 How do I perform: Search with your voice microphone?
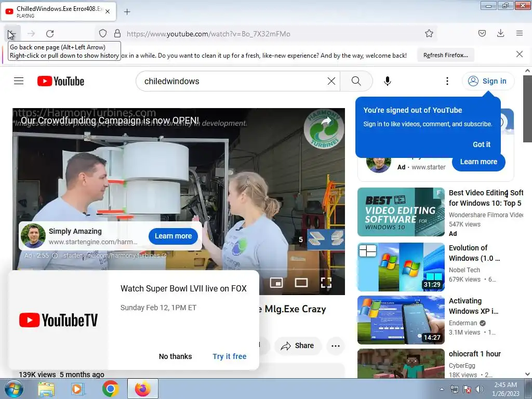(x=388, y=81)
